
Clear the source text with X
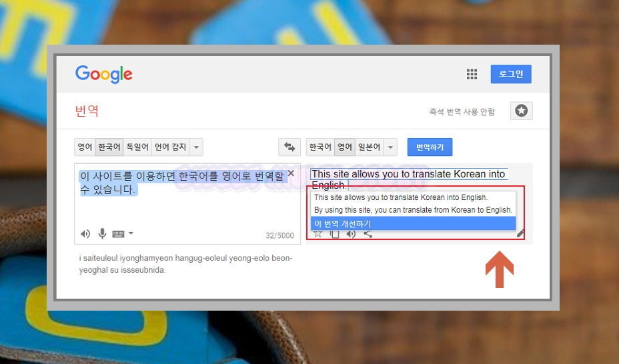[291, 173]
